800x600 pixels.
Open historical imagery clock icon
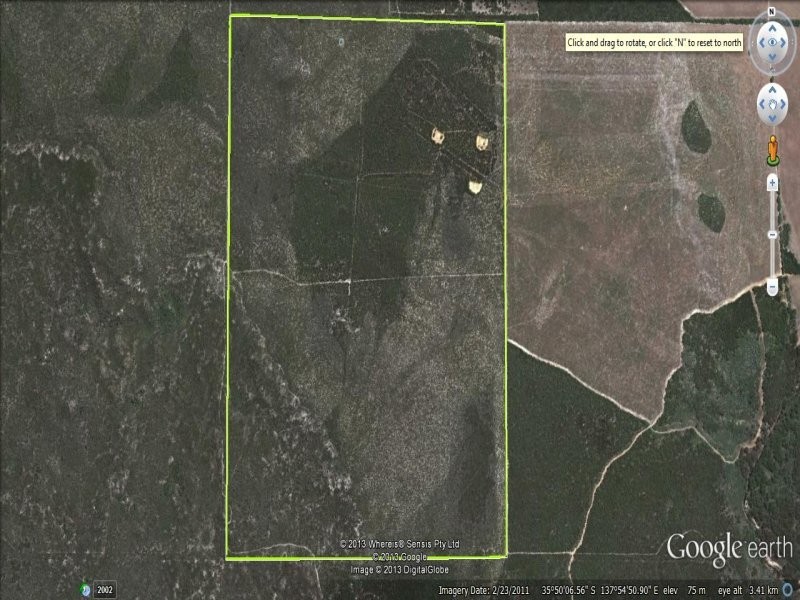87,590
